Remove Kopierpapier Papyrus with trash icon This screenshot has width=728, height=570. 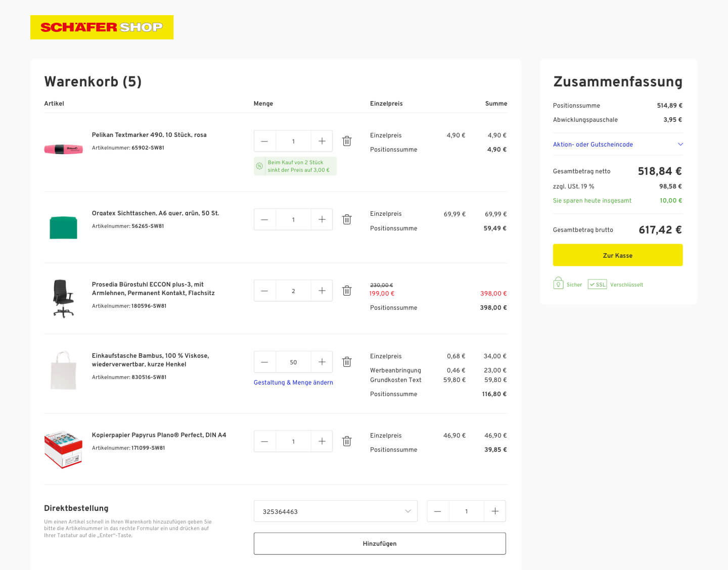(x=347, y=441)
